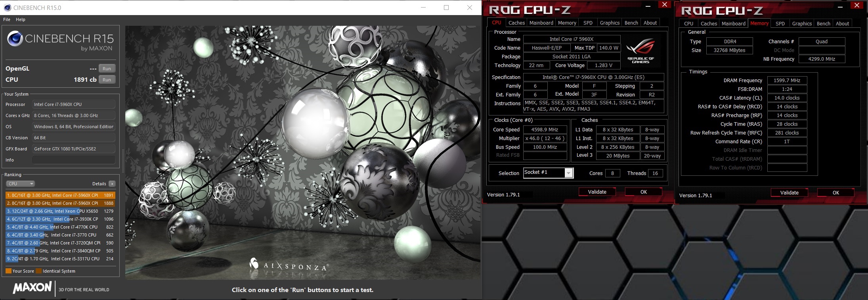Screen dimensions: 868x300
Task: Open SPD tab in left CPU-Z window
Action: point(588,23)
